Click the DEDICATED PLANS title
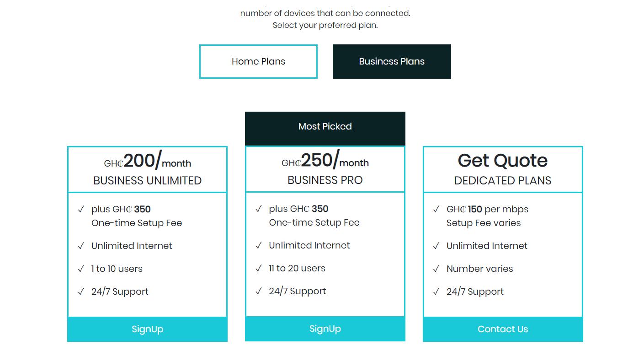 coord(503,181)
